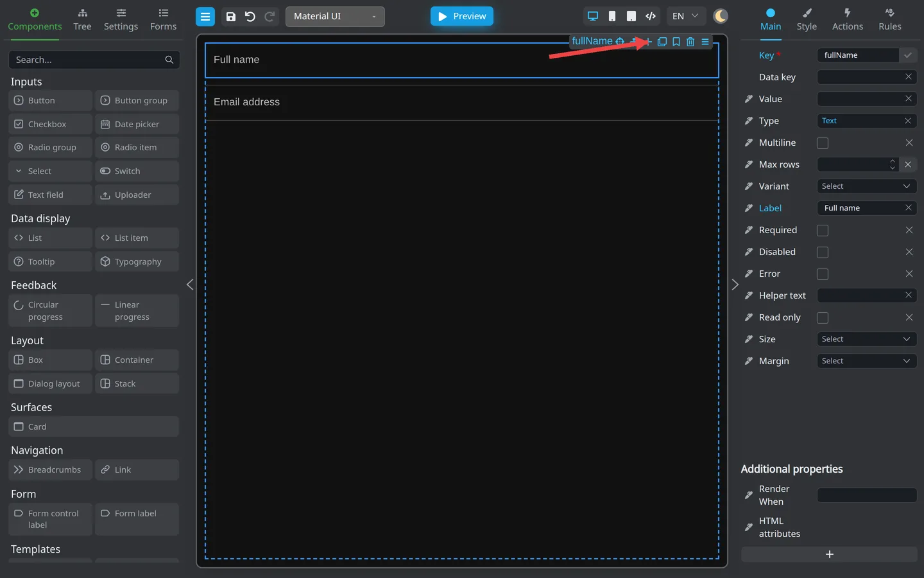This screenshot has width=924, height=578.
Task: Open the fullName component options menu icon
Action: tap(705, 42)
